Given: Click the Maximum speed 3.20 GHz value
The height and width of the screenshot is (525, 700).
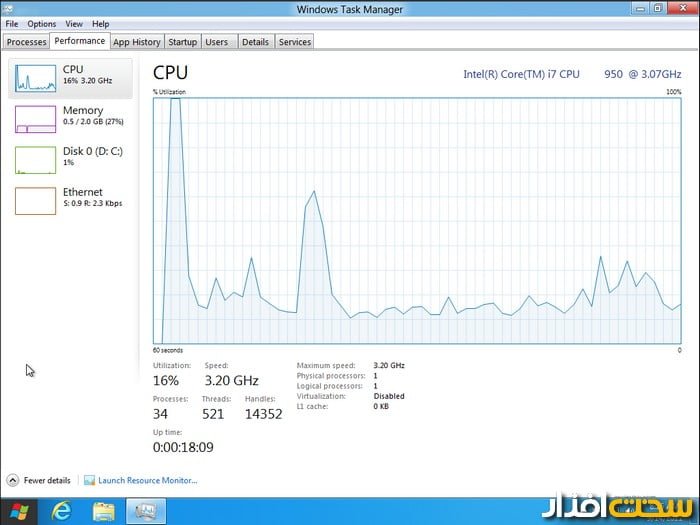Looking at the screenshot, I should (389, 365).
